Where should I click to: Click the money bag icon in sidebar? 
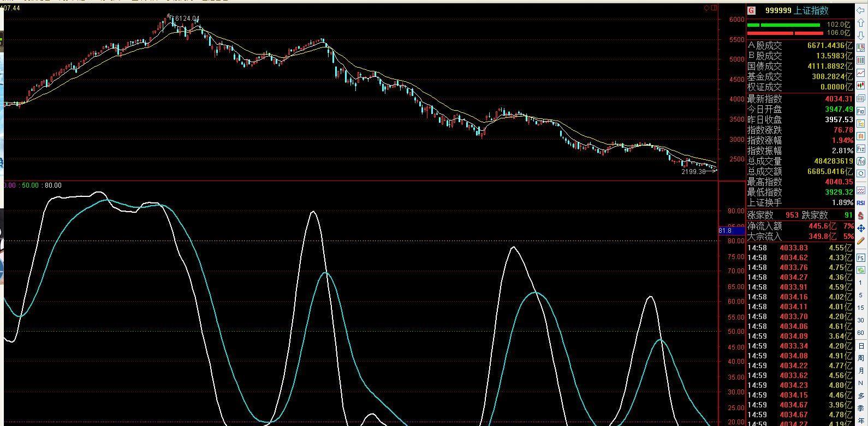tap(861, 215)
